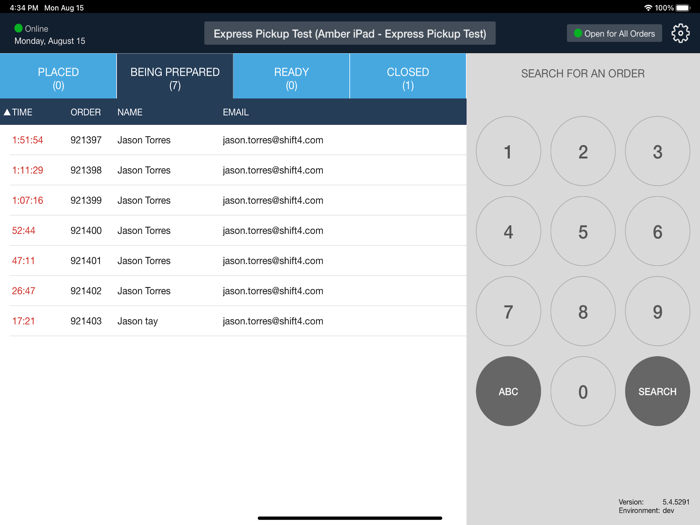
Task: Select order number 921399
Action: click(x=86, y=200)
